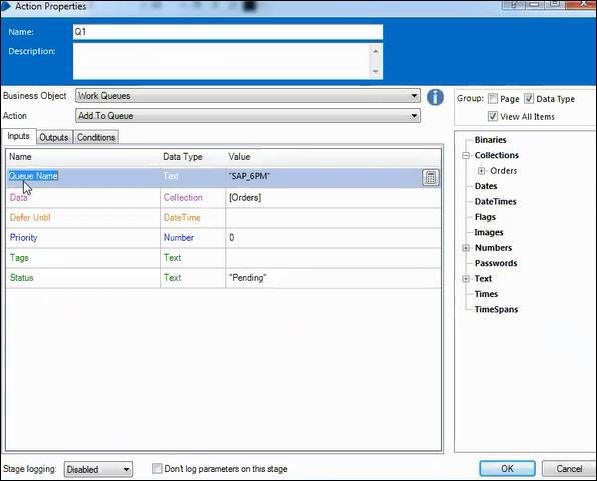597x481 pixels.
Task: Click the blue business object info icon
Action: point(435,97)
